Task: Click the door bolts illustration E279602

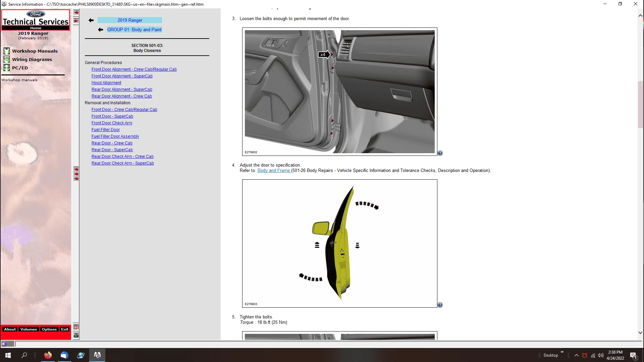Action: tap(339, 92)
